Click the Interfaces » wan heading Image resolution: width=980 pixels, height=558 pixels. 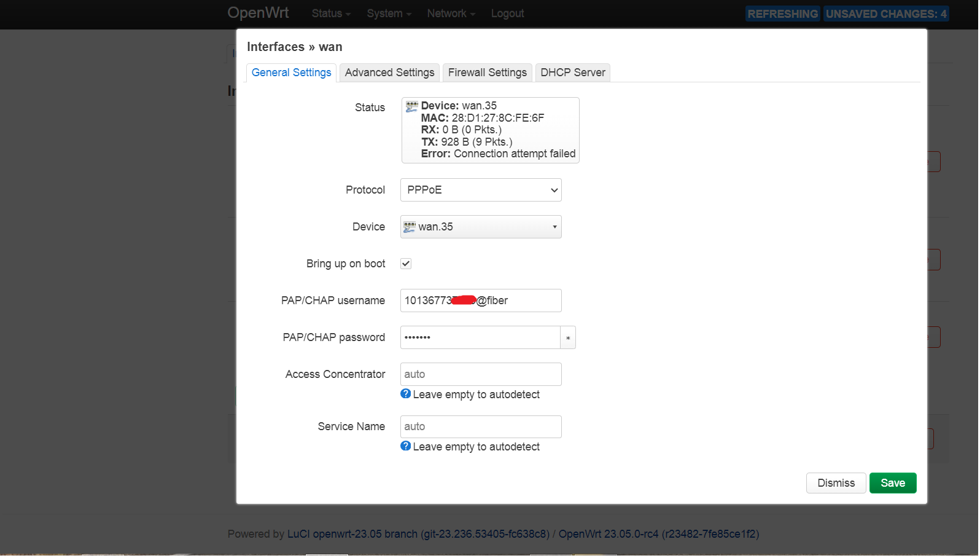(x=295, y=47)
